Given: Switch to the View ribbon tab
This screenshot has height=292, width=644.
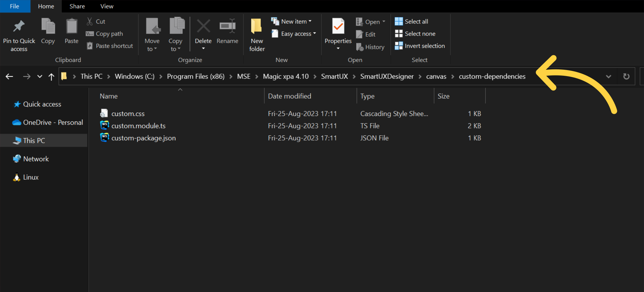Looking at the screenshot, I should 107,6.
